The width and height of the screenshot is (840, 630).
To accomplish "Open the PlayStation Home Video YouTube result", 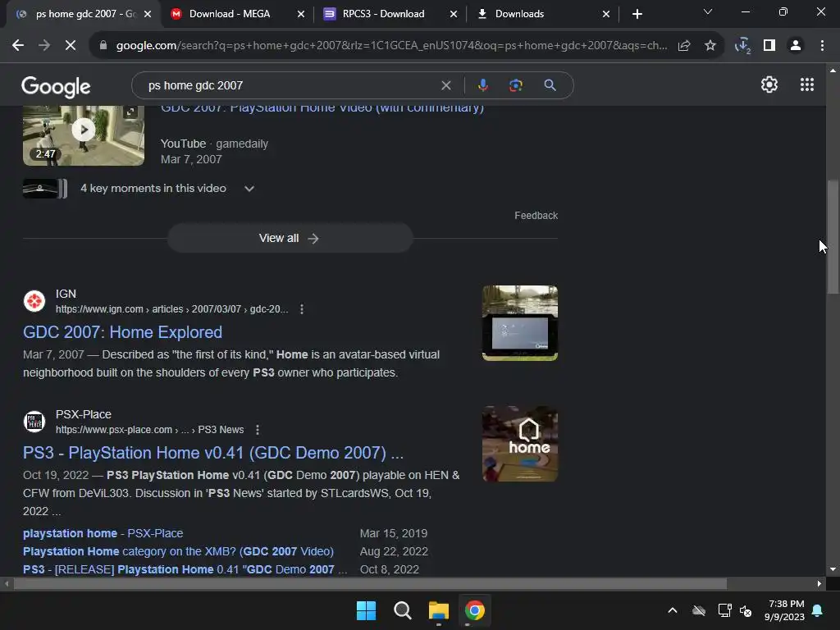I will click(x=322, y=109).
